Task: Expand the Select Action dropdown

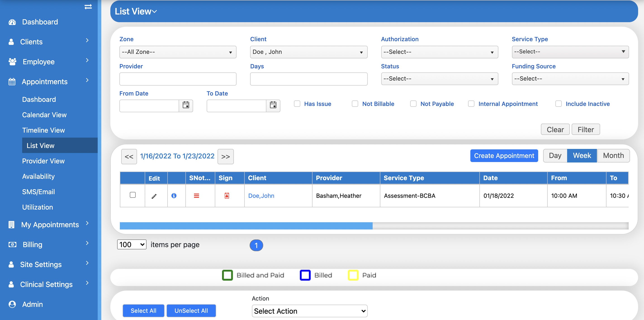Action: pos(309,311)
